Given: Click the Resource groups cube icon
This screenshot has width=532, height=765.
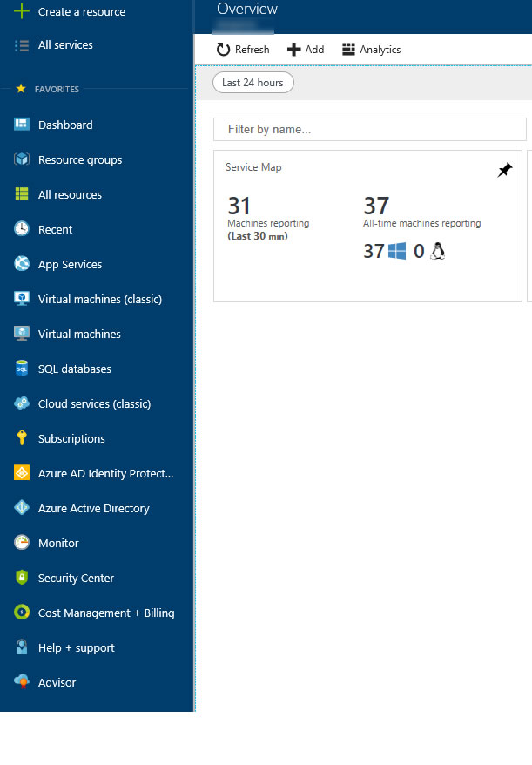Looking at the screenshot, I should pyautogui.click(x=22, y=160).
